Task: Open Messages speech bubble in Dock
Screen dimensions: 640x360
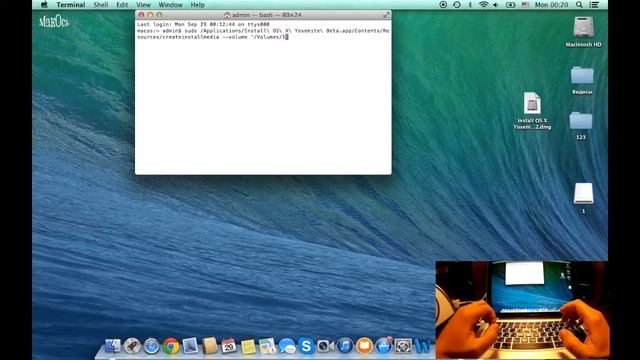Action: point(287,346)
